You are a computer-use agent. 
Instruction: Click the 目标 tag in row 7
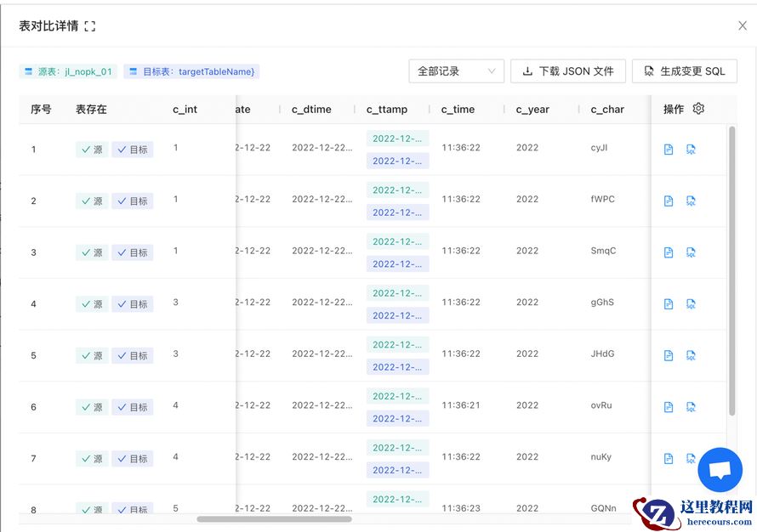133,459
